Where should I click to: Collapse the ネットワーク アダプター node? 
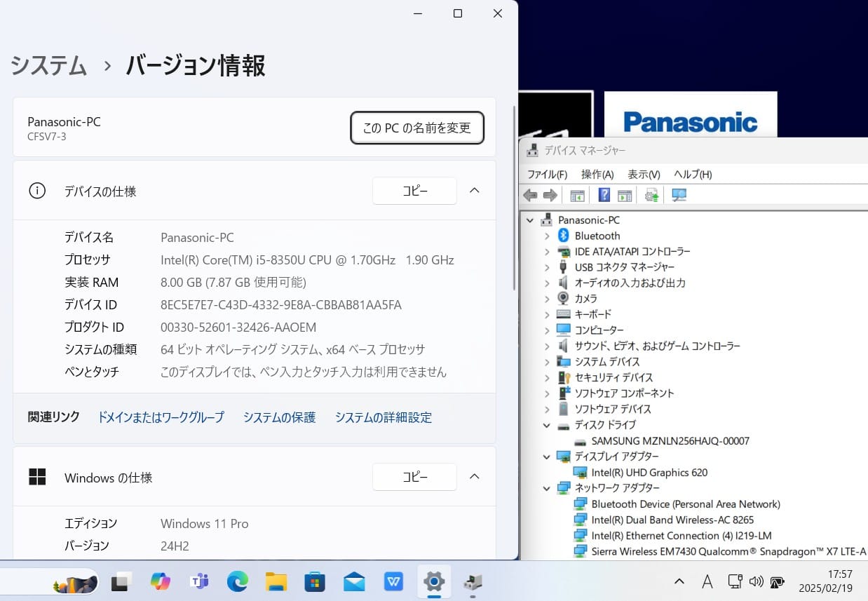click(x=548, y=488)
